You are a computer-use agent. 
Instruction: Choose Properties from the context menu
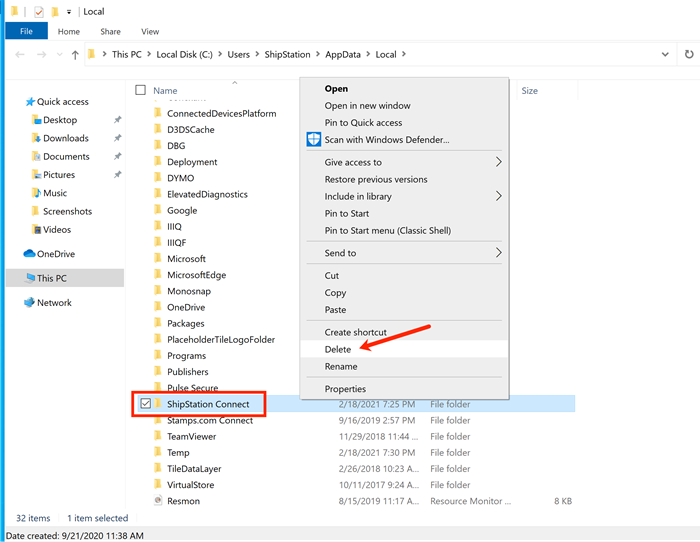(345, 389)
